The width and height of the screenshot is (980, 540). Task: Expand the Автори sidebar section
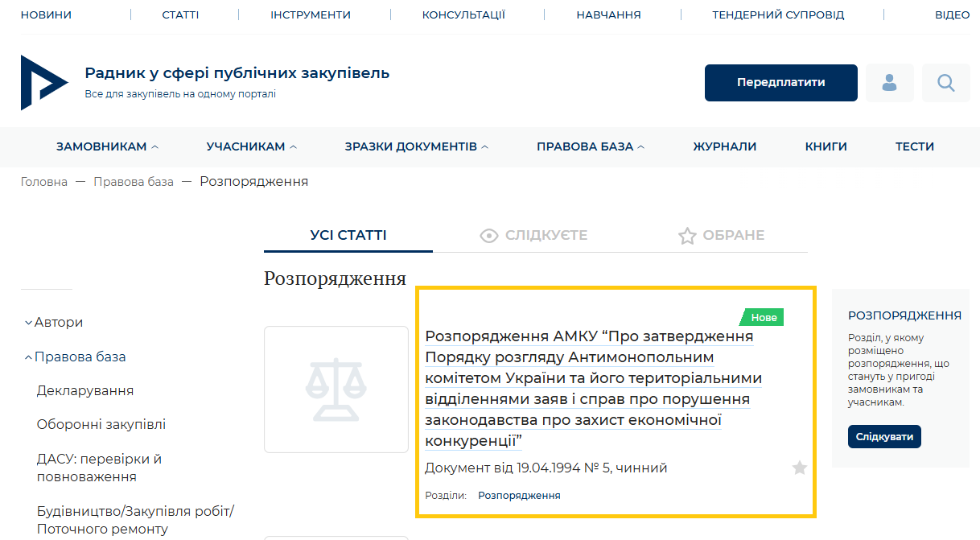[x=54, y=322]
